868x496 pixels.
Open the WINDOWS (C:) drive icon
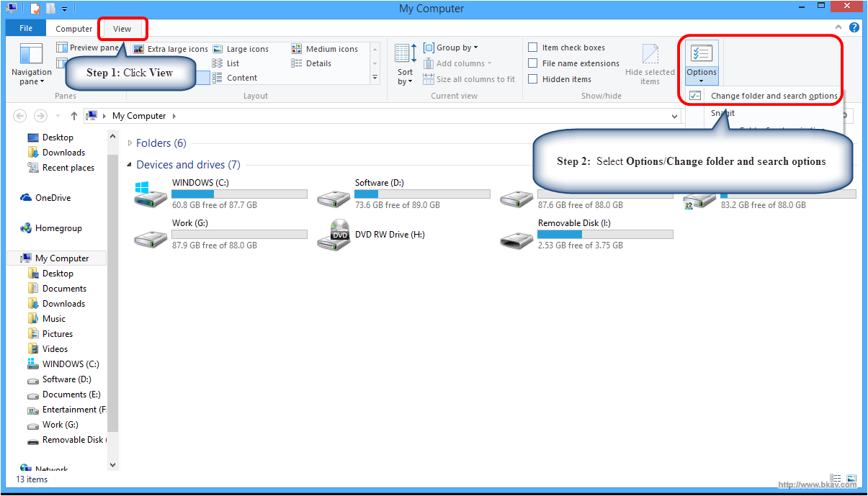[x=151, y=195]
